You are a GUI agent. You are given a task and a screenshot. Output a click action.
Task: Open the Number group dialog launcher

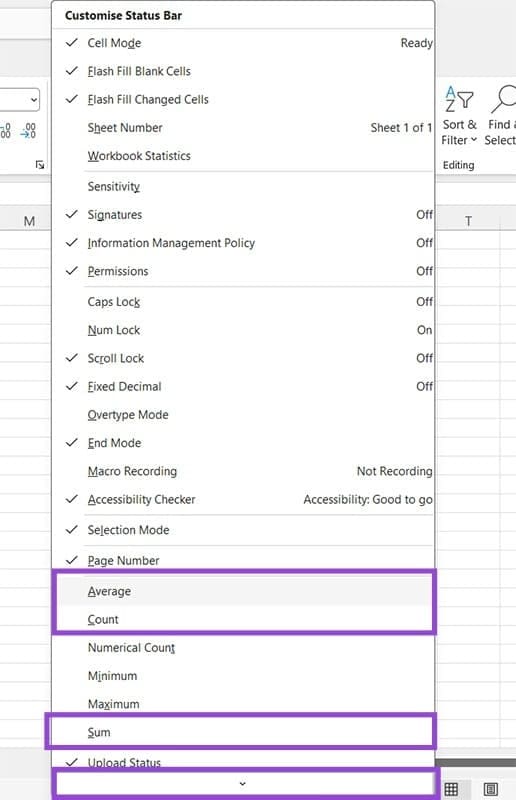coord(40,164)
